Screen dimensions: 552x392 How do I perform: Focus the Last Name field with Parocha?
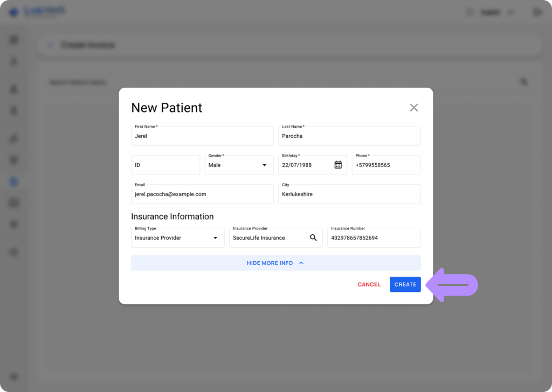point(349,136)
